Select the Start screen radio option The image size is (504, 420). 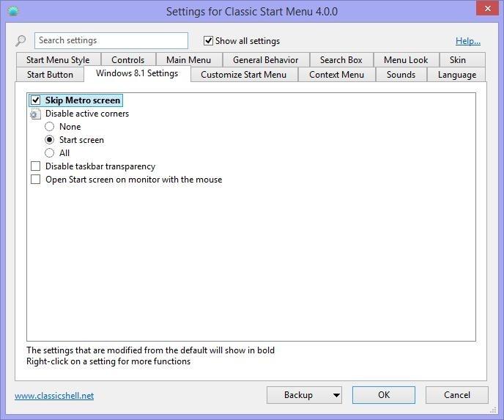pyautogui.click(x=49, y=139)
